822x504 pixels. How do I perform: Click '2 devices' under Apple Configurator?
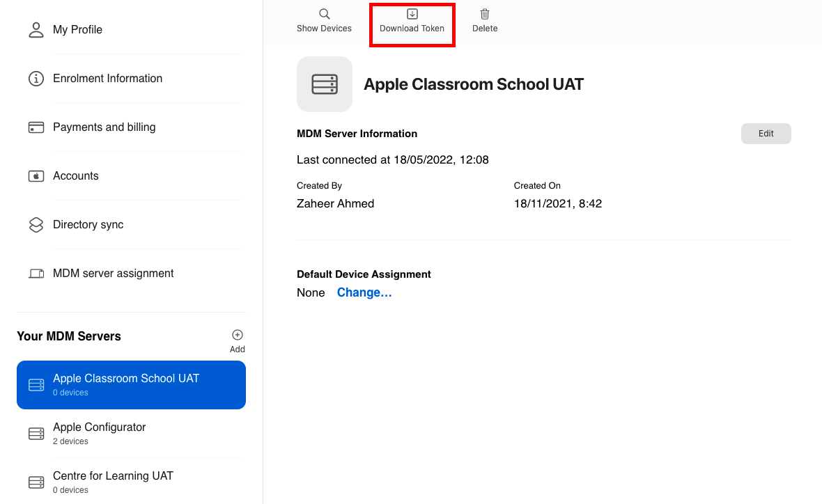pyautogui.click(x=71, y=441)
